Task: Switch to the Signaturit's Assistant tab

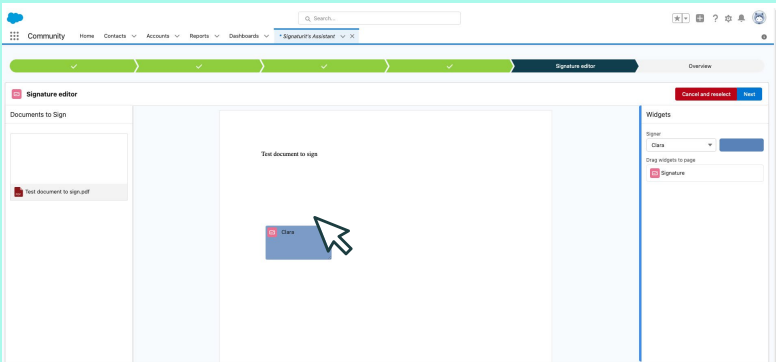Action: (x=307, y=36)
